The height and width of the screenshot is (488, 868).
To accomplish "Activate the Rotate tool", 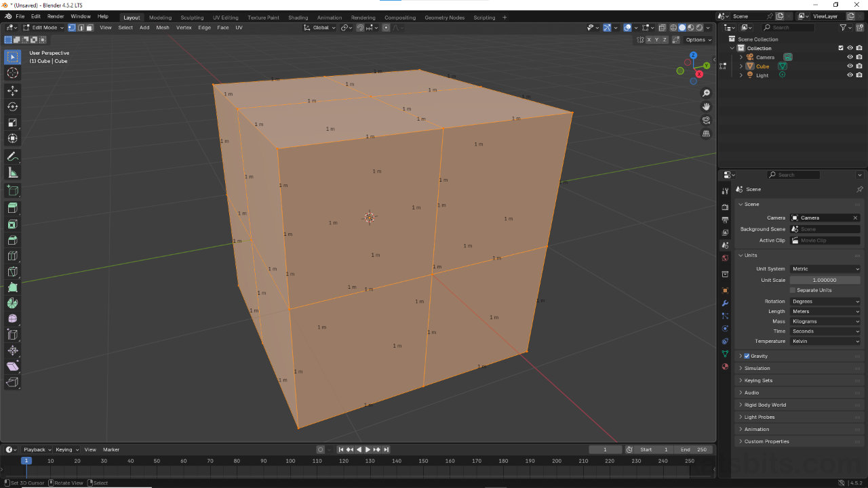I will click(12, 106).
